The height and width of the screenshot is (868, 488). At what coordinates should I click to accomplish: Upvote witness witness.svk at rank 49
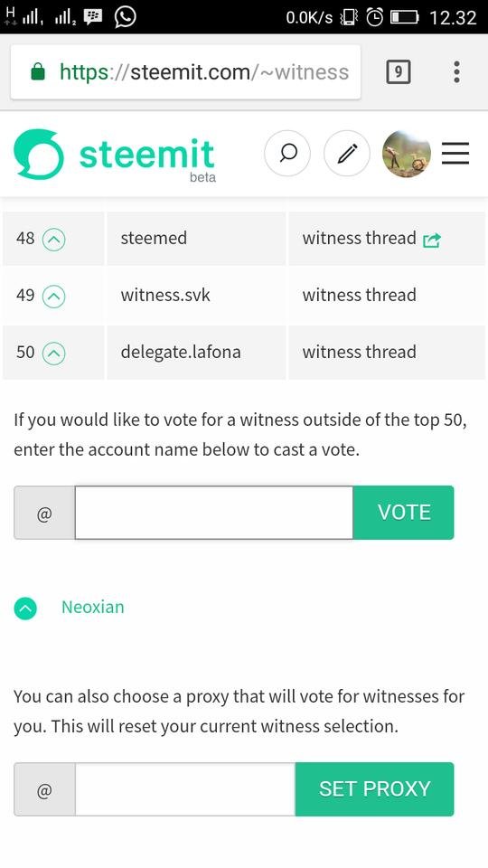(x=54, y=297)
